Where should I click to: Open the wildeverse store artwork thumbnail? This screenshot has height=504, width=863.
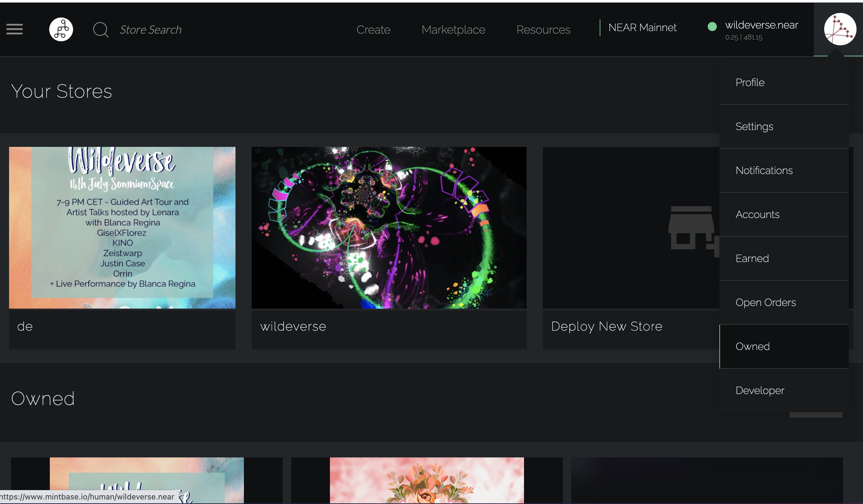(x=389, y=228)
